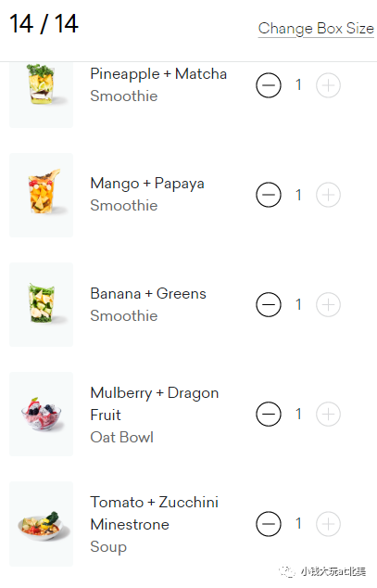Select the Banana + Greens item name
The height and width of the screenshot is (588, 377).
tap(148, 294)
